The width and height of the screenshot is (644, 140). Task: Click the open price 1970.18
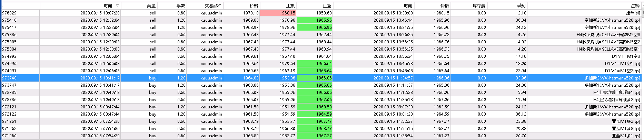tap(251, 13)
